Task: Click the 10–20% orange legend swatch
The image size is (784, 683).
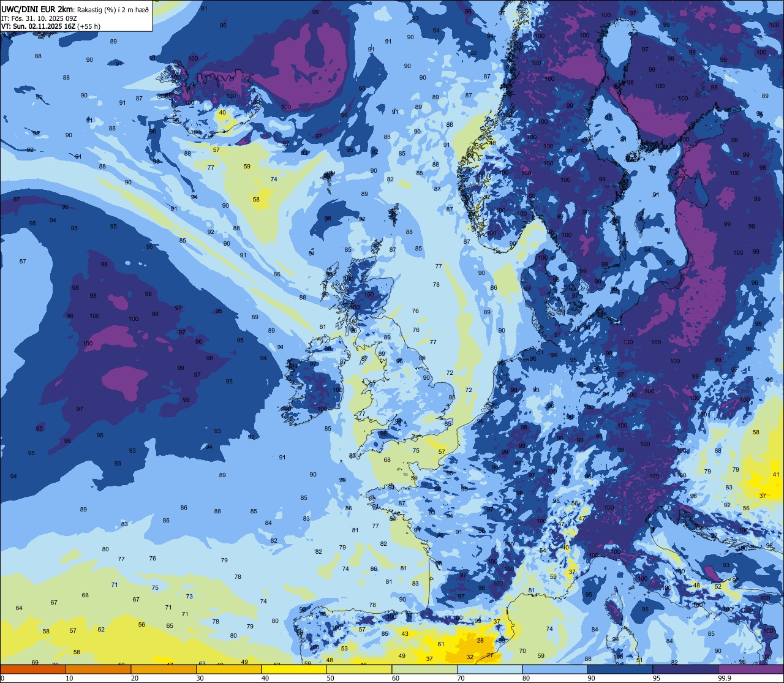Action: tap(98, 669)
